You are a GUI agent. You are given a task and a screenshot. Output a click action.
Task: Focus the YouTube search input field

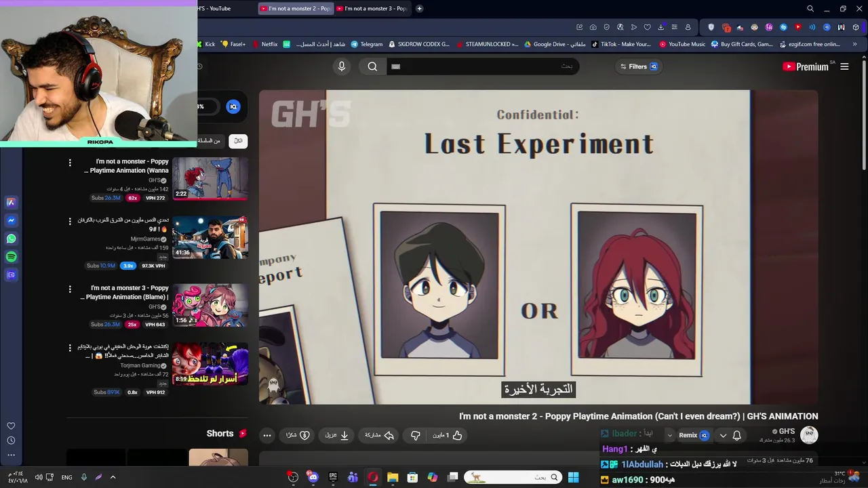pyautogui.click(x=482, y=66)
